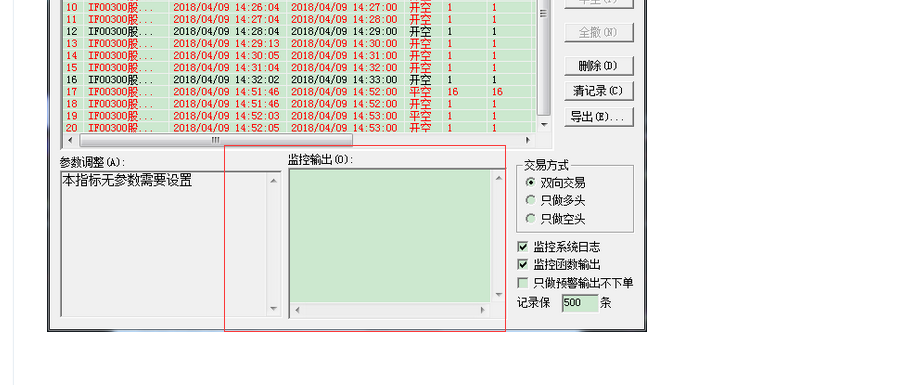Click the 平空 cell in row 17
Image resolution: width=917 pixels, height=385 pixels.
[420, 92]
